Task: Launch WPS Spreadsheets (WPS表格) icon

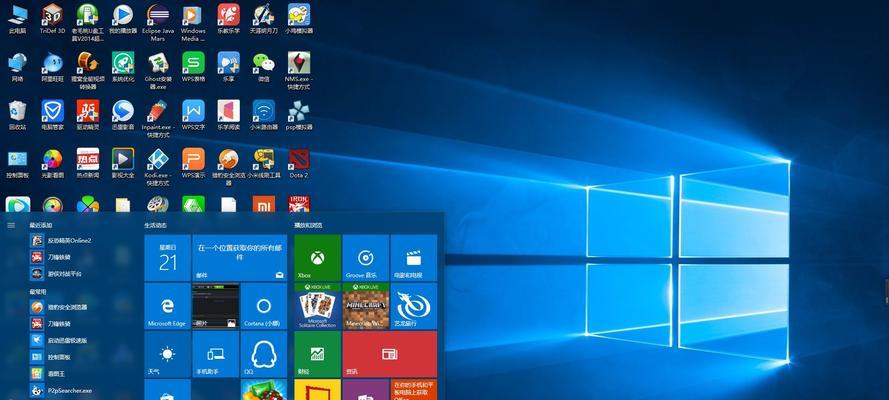Action: pyautogui.click(x=193, y=67)
